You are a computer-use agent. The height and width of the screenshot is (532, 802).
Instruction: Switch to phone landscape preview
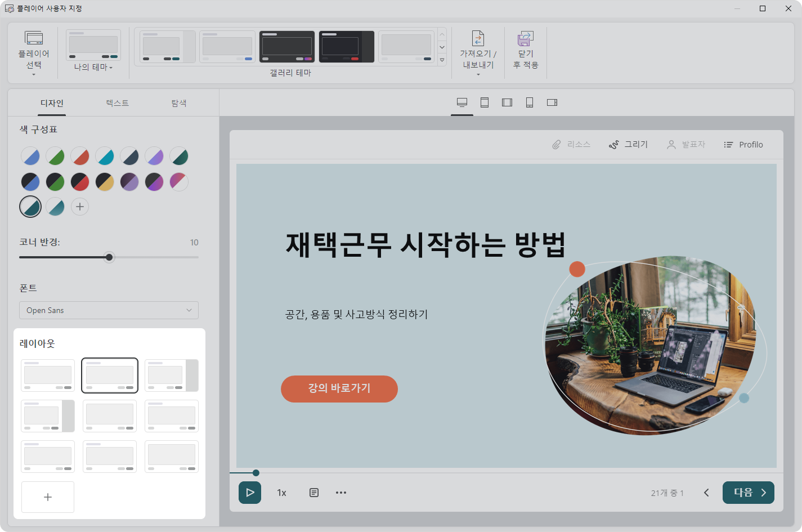pyautogui.click(x=552, y=102)
